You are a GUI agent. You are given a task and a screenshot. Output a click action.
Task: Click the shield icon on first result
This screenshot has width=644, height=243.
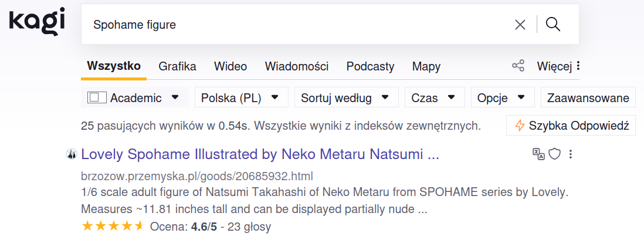click(555, 154)
